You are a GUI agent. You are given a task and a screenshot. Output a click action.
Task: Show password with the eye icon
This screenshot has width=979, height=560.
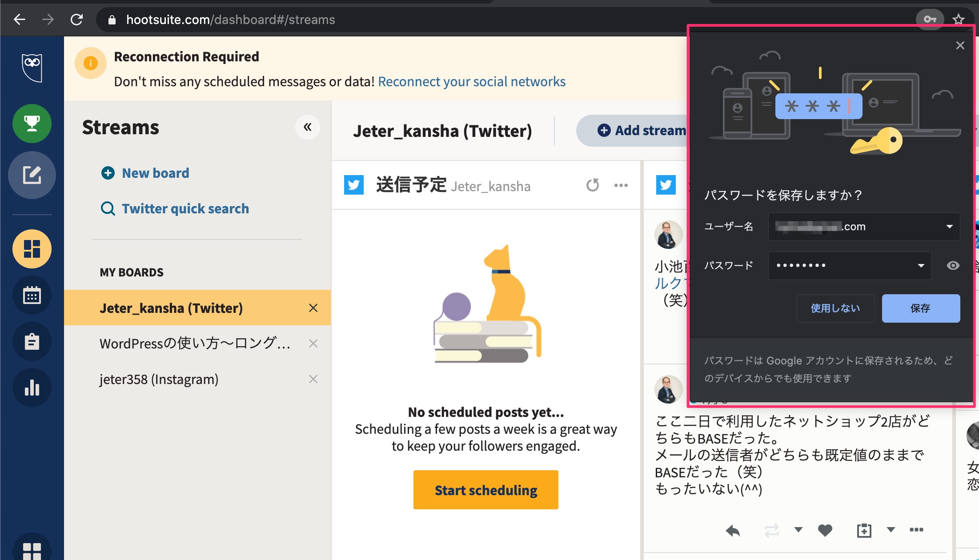coord(953,266)
